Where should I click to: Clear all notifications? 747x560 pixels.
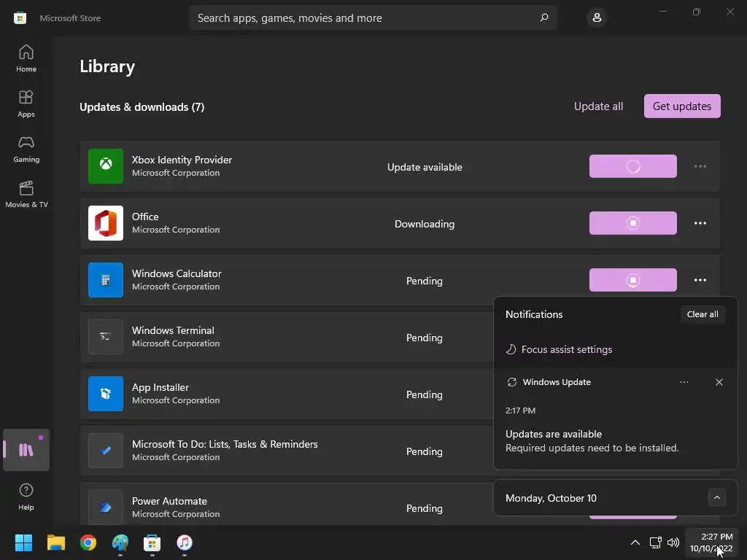pyautogui.click(x=703, y=314)
